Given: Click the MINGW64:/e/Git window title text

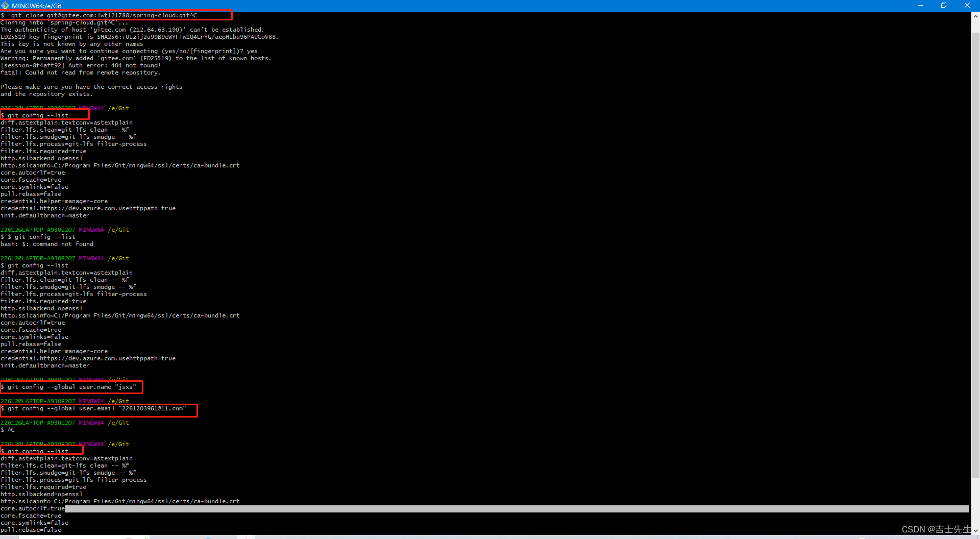Looking at the screenshot, I should (36, 6).
